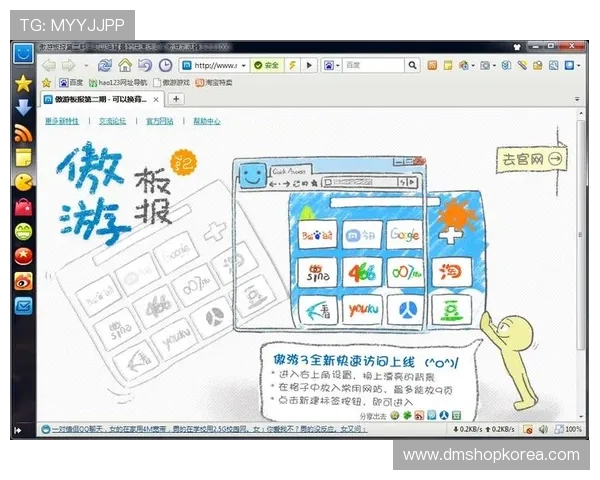The width and height of the screenshot is (600, 480).
Task: Click 帮助中心 link
Action: click(x=207, y=121)
